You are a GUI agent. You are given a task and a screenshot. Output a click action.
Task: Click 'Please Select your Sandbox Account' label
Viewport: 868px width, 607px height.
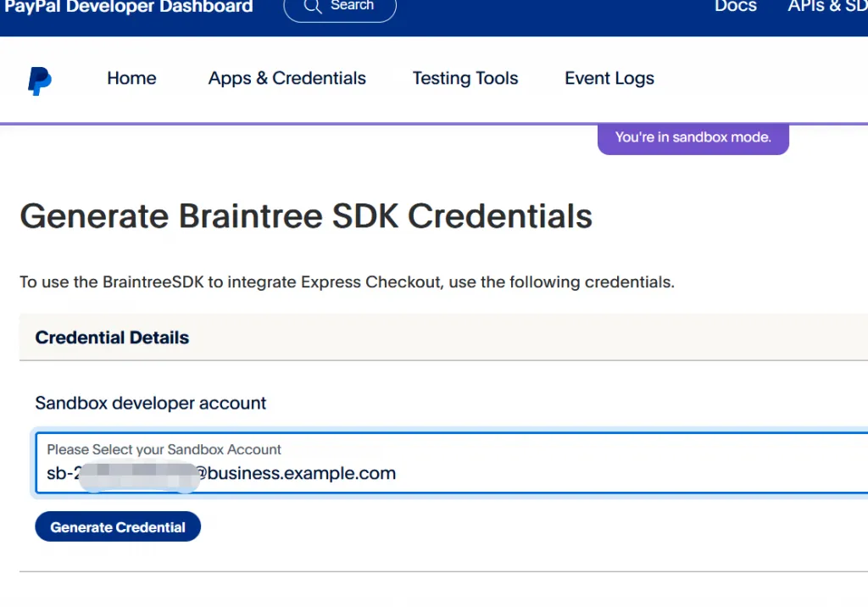pyautogui.click(x=164, y=449)
